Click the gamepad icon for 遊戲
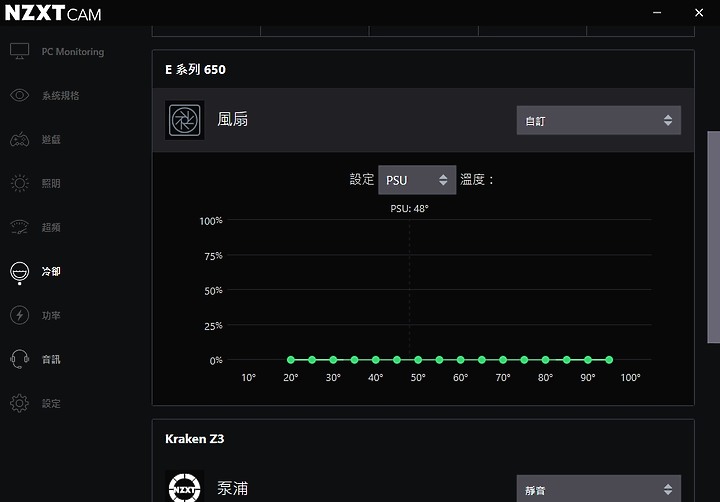Screen dimensions: 720x502 (19, 139)
